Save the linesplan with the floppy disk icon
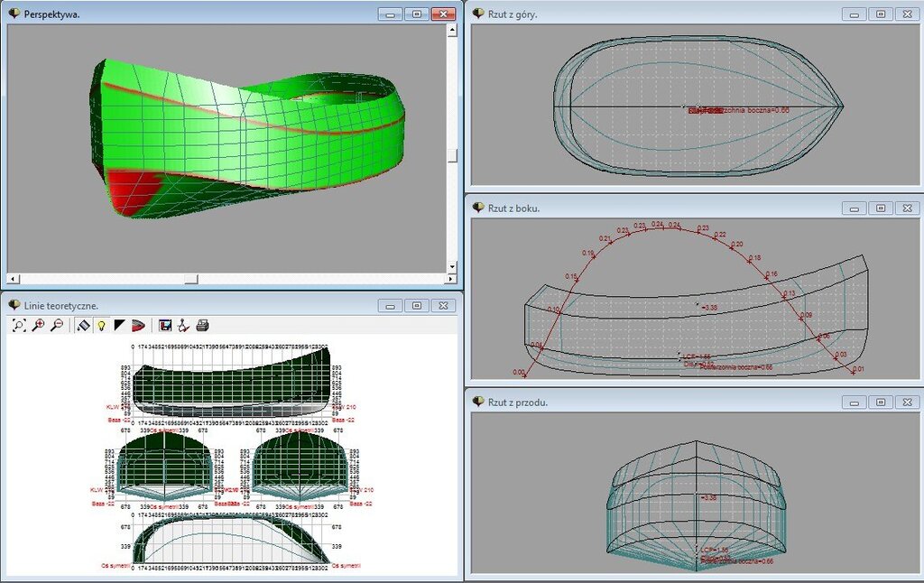 pyautogui.click(x=165, y=325)
